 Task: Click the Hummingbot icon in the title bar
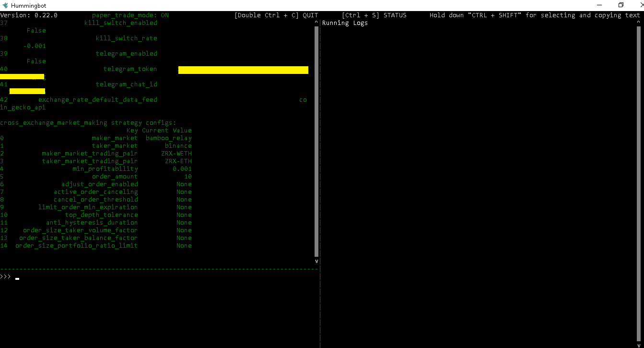click(5, 5)
